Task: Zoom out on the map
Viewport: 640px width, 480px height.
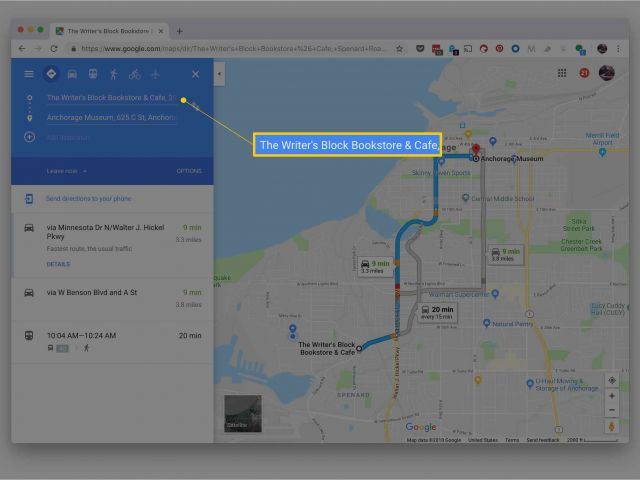Action: point(612,410)
